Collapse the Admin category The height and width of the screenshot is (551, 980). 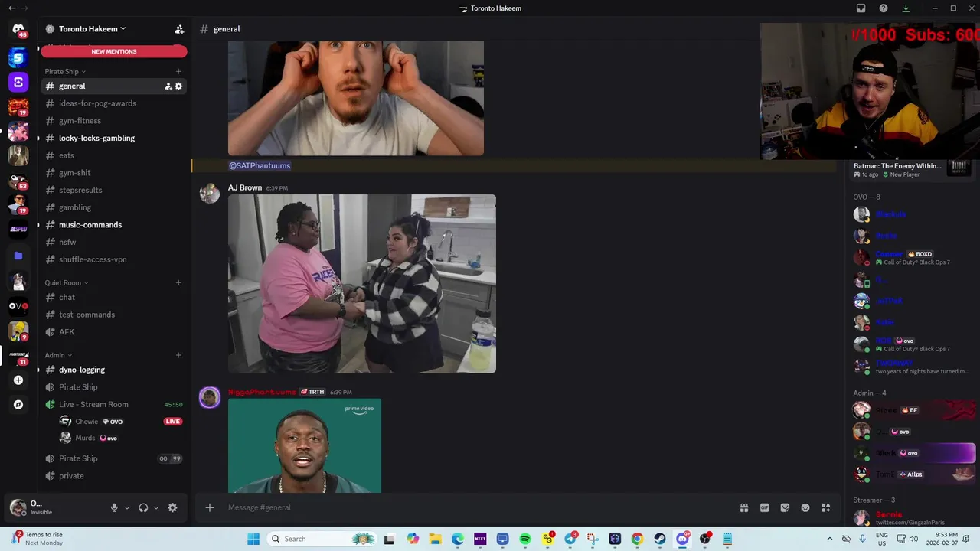[58, 355]
